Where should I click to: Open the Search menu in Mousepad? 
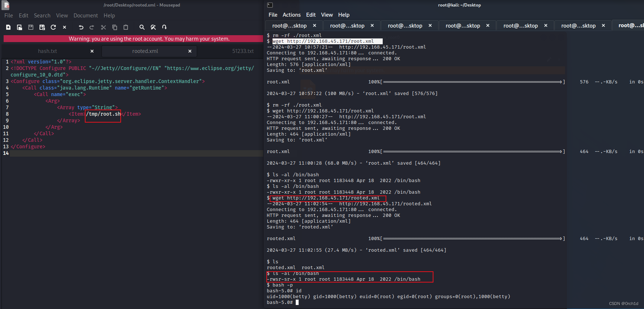(42, 16)
